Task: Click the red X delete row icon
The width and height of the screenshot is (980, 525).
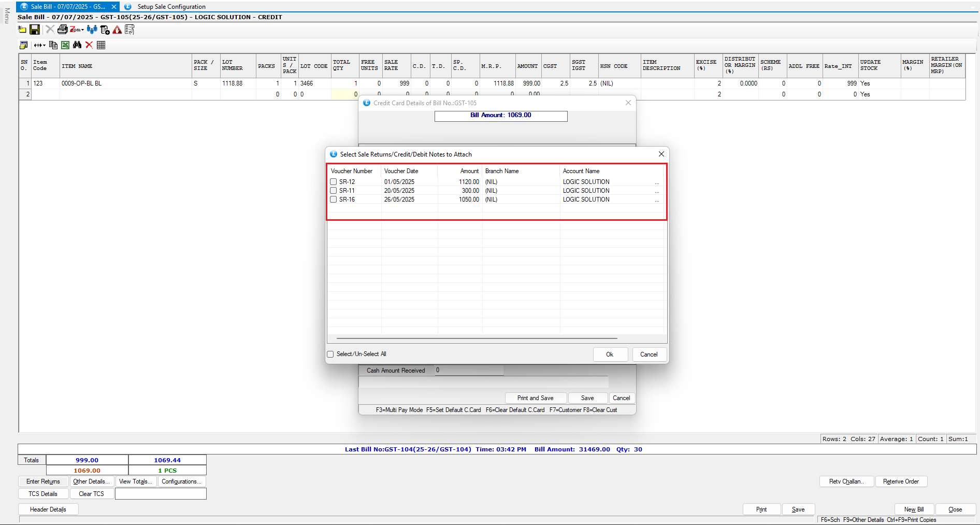Action: [89, 45]
